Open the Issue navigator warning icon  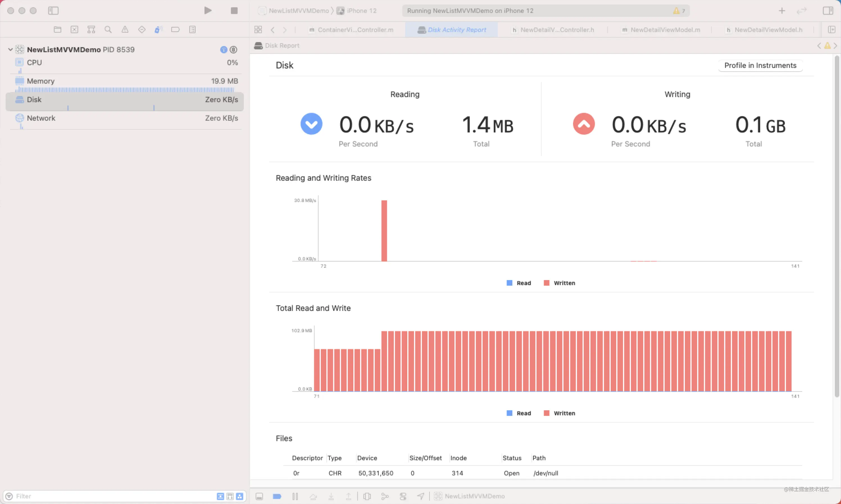click(125, 29)
